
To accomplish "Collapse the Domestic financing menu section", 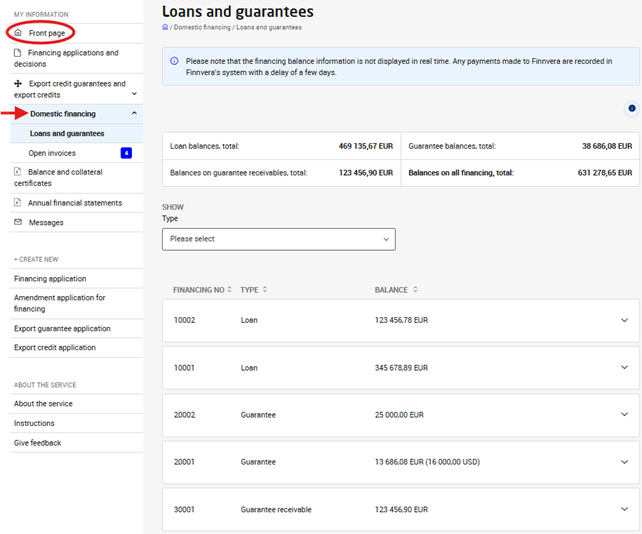I will [x=134, y=114].
